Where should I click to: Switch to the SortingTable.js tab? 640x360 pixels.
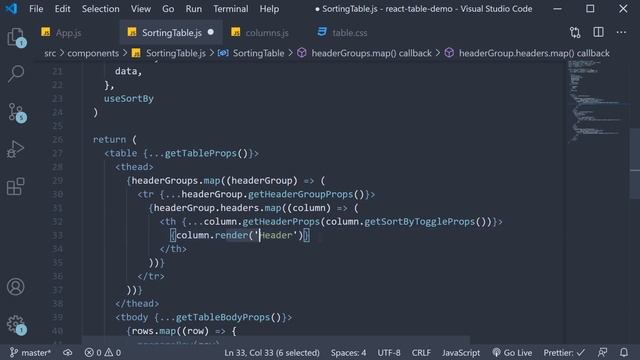coord(171,33)
